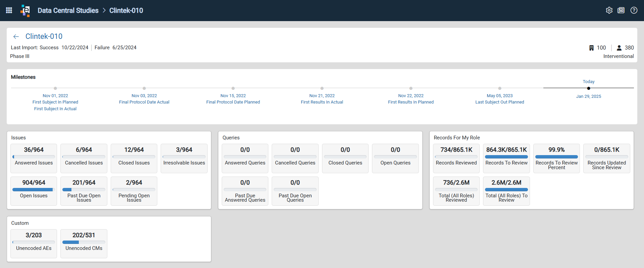This screenshot has width=644, height=268.
Task: Open the Records Updated Since Review card
Action: point(607,158)
